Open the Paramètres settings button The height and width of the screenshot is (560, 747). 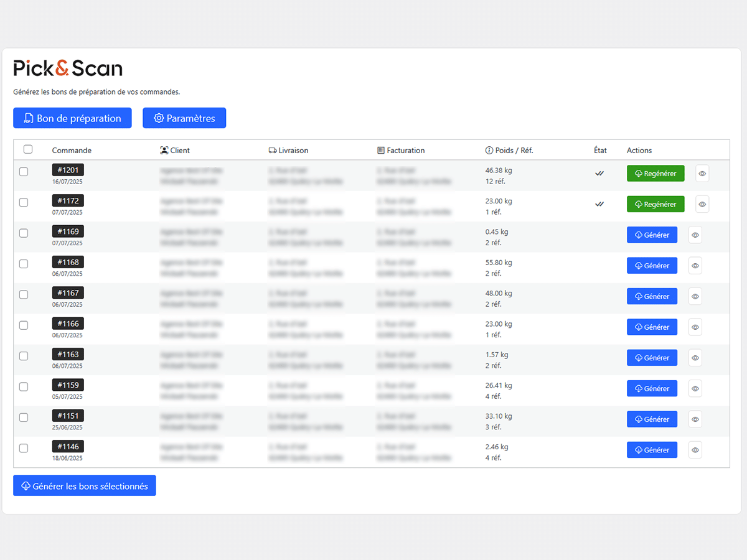pos(184,118)
